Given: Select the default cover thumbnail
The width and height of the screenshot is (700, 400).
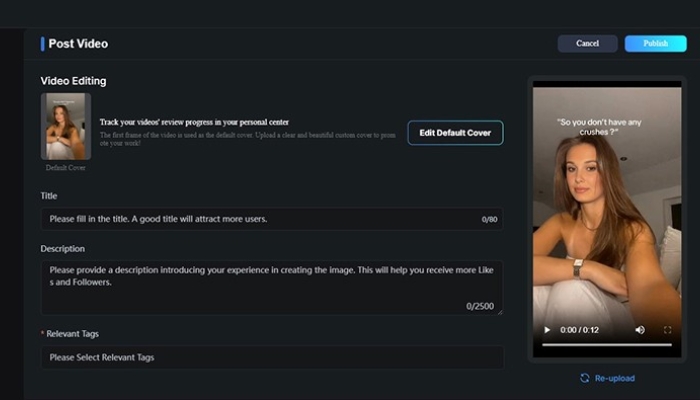Looking at the screenshot, I should (x=66, y=126).
